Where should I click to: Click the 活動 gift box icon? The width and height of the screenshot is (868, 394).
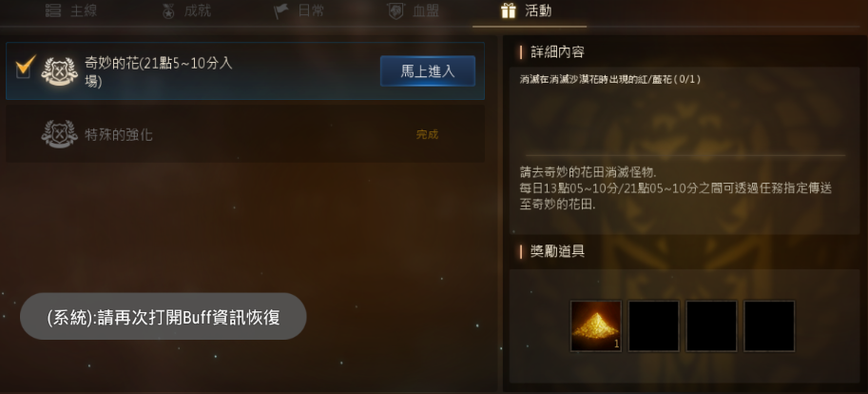(x=509, y=10)
